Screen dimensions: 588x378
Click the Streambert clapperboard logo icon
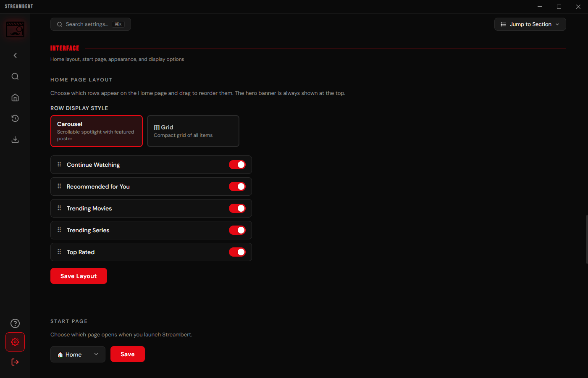coord(15,29)
